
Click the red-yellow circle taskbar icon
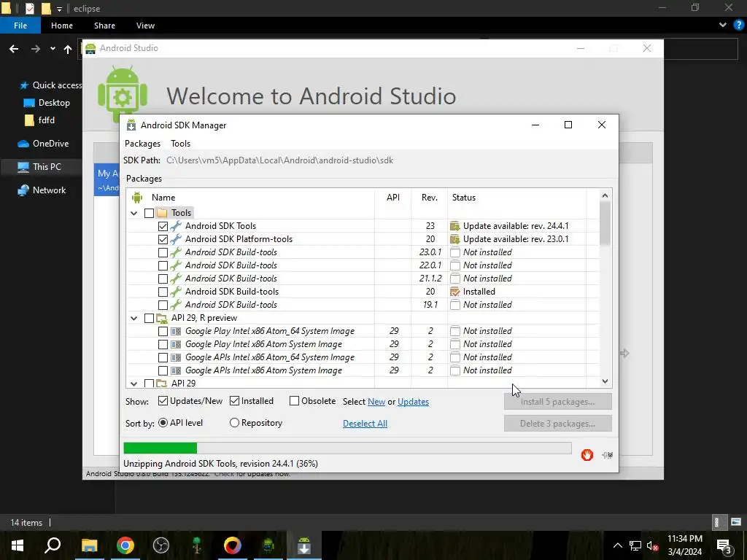(233, 545)
